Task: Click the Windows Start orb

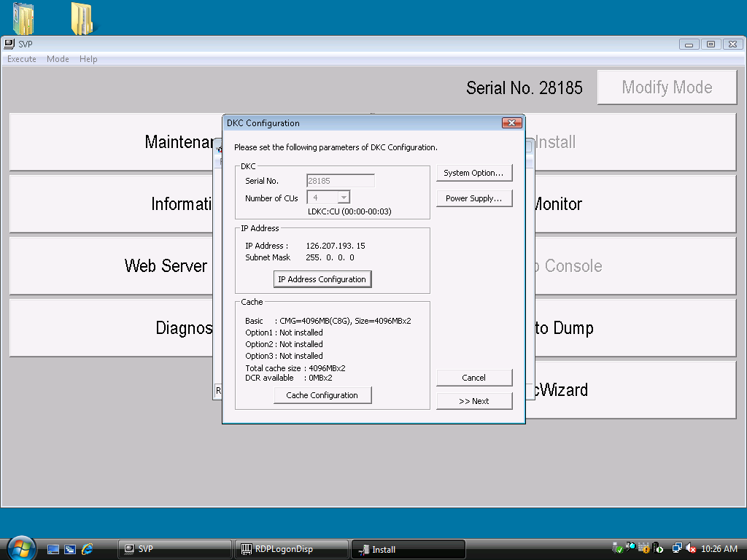Action: pyautogui.click(x=21, y=548)
